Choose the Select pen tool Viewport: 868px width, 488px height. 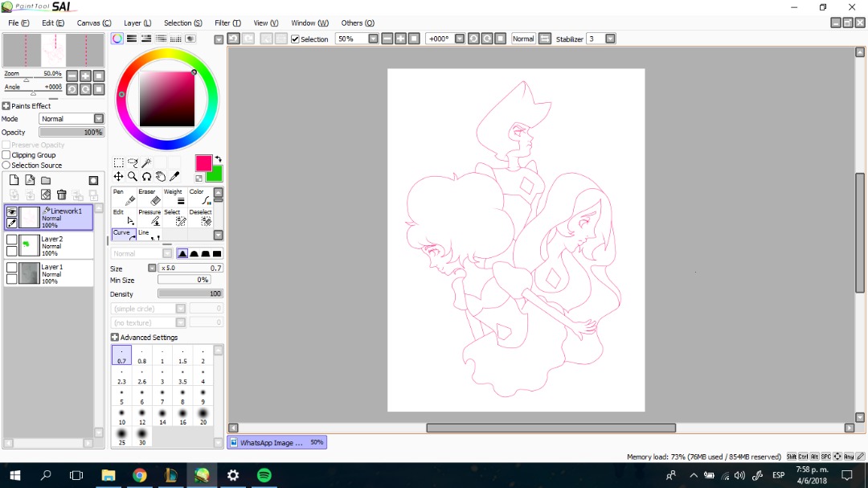pyautogui.click(x=175, y=217)
